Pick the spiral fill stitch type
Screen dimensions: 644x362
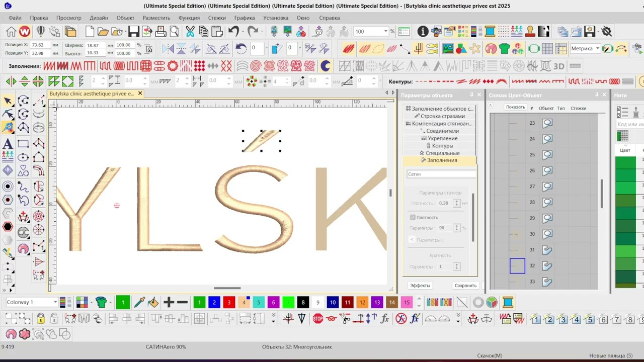click(256, 66)
